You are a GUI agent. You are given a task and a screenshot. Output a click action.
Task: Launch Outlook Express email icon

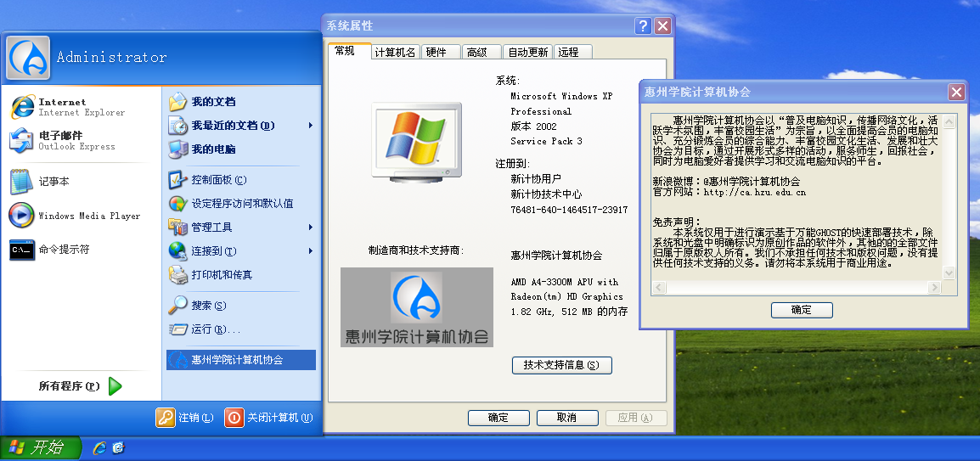click(x=20, y=141)
